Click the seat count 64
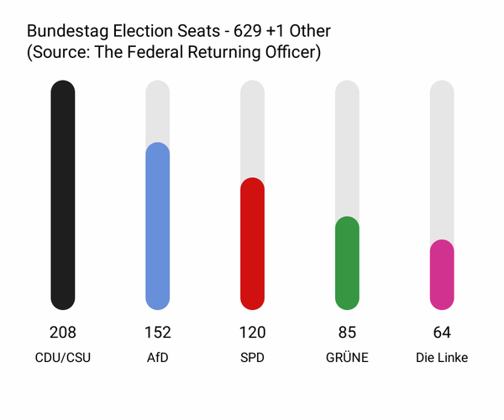 tap(442, 332)
